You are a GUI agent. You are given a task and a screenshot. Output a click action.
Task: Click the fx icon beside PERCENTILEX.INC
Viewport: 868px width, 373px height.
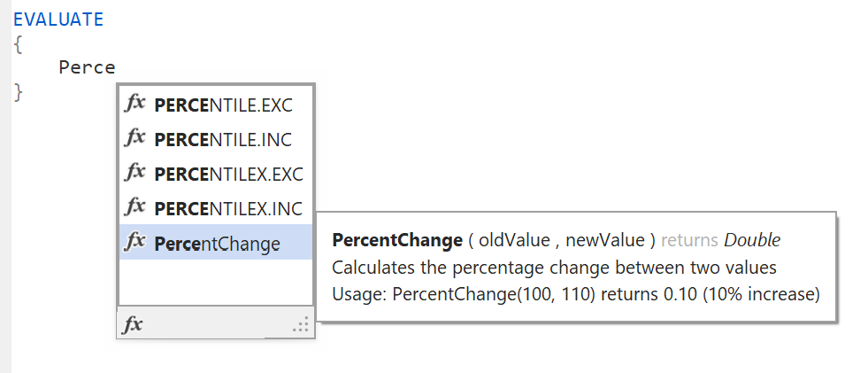[134, 207]
